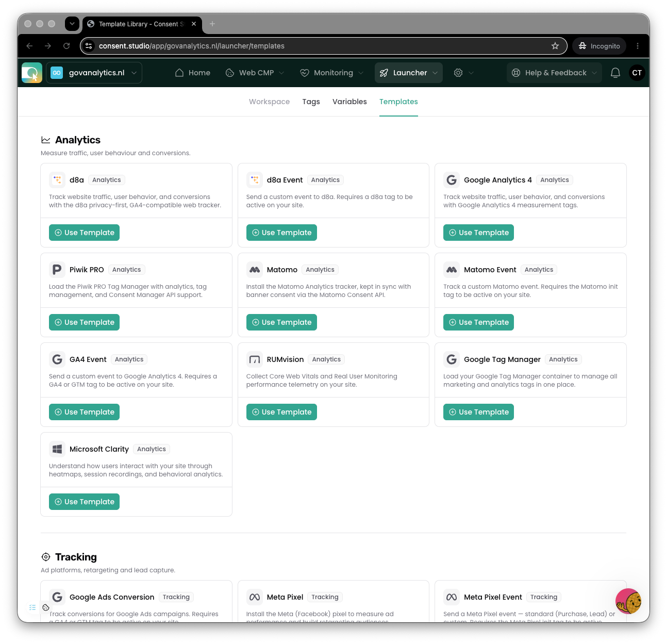The width and height of the screenshot is (666, 644).
Task: Click the Analytics section chart icon
Action: pyautogui.click(x=46, y=140)
